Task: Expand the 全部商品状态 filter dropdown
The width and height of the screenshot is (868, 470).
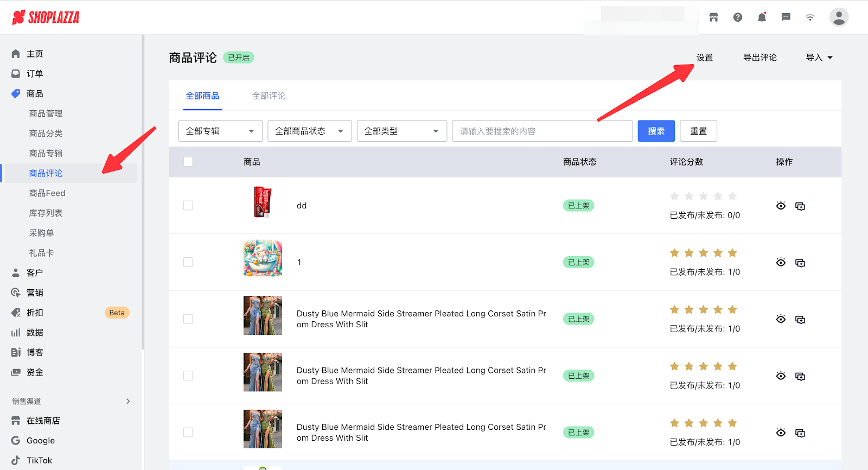Action: coord(309,131)
